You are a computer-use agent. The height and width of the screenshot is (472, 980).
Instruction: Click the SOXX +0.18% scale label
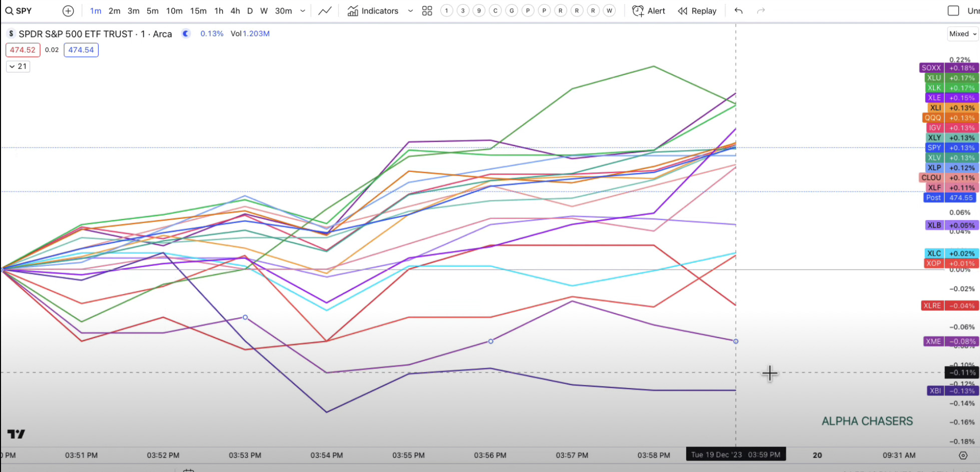[949, 68]
